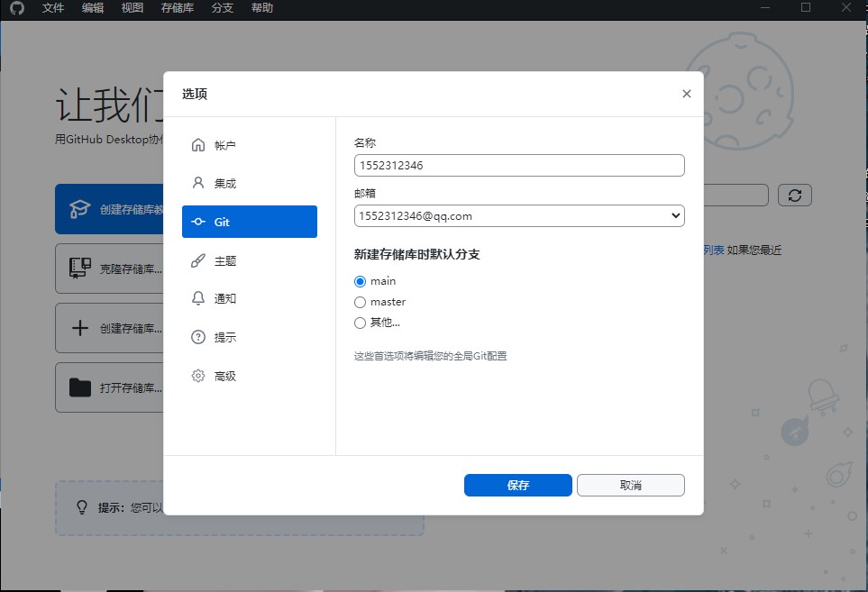The height and width of the screenshot is (592, 868).
Task: Click the 保存 button to save settings
Action: (517, 485)
